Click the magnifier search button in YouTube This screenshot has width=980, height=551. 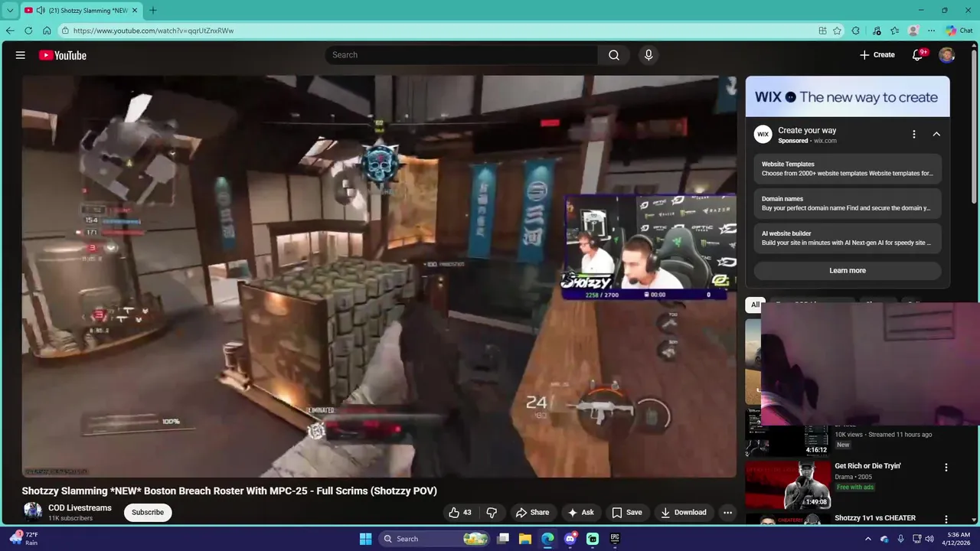pos(614,55)
